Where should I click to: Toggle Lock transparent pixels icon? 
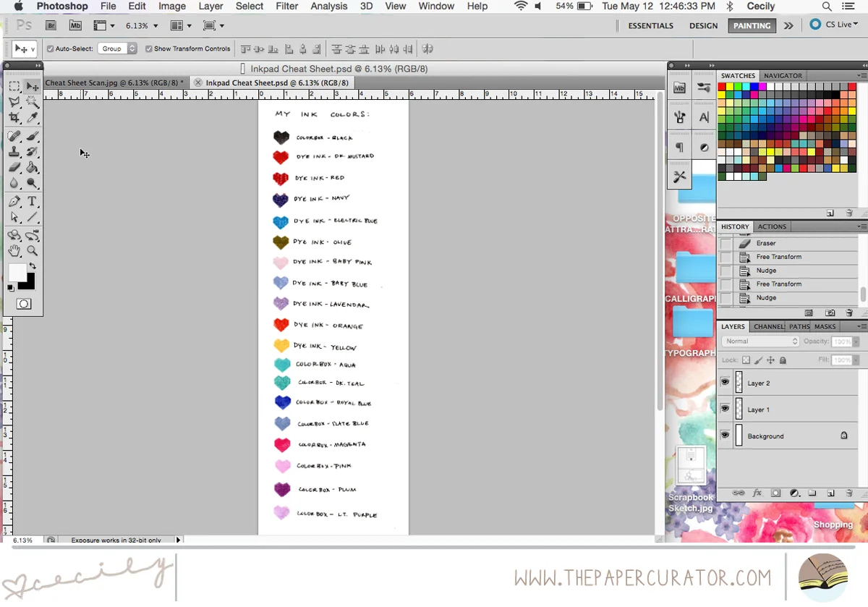click(x=746, y=360)
